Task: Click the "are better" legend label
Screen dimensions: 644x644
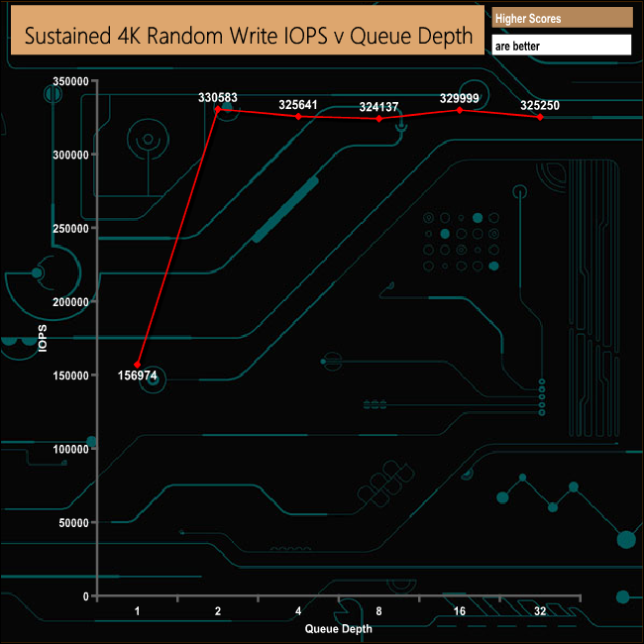Action: [517, 46]
